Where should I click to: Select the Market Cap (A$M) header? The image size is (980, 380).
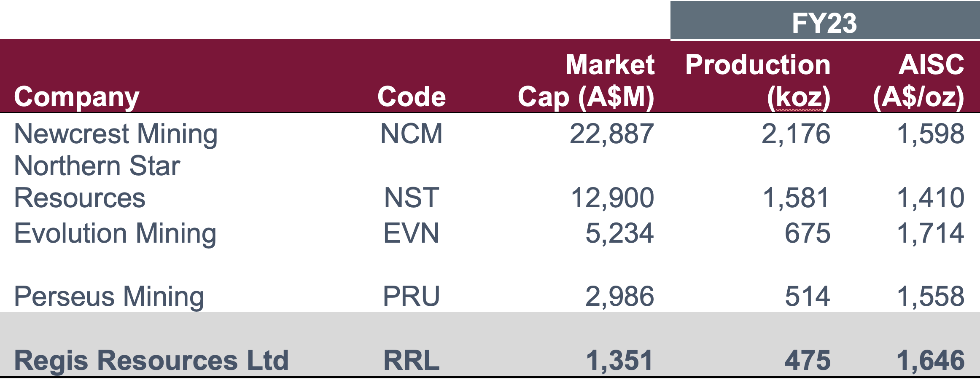click(x=586, y=81)
